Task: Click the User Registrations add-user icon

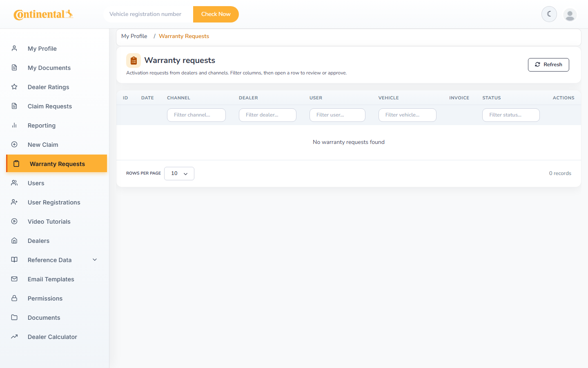Action: 14,202
